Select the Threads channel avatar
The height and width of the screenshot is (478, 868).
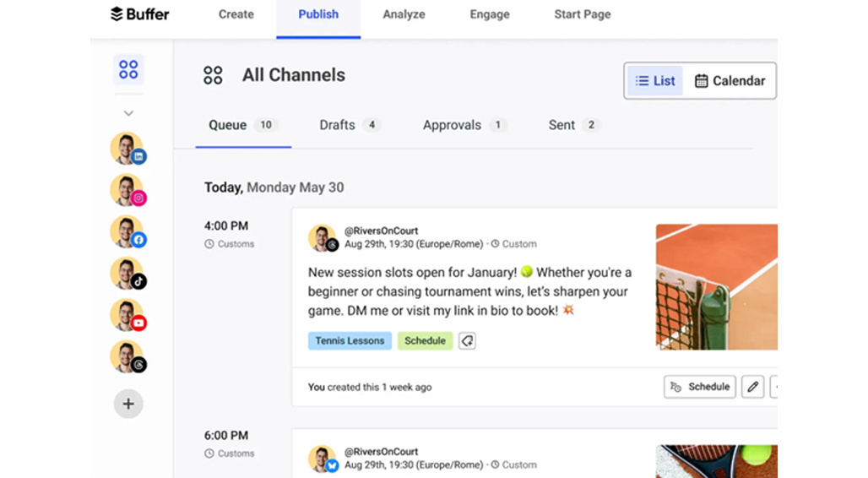tap(127, 356)
